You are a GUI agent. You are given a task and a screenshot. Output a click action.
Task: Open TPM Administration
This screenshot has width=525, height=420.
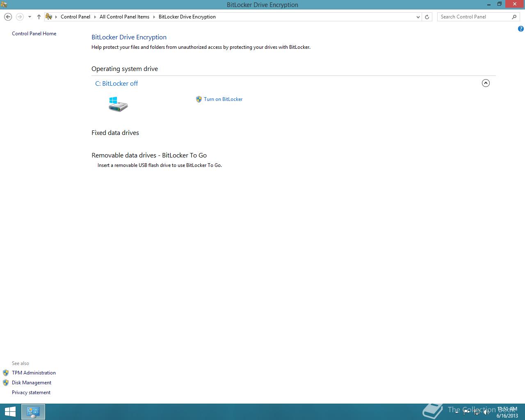[x=34, y=373]
